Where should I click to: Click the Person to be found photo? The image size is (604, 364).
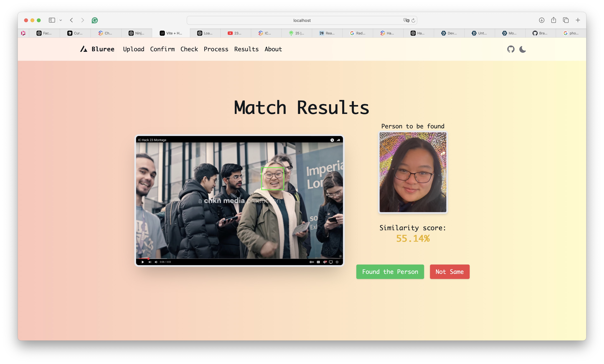click(413, 172)
